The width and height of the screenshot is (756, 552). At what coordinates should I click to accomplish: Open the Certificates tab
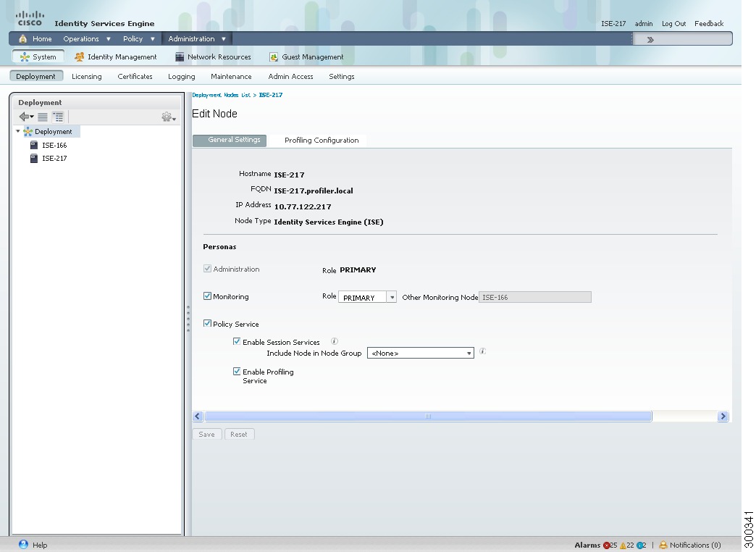tap(135, 76)
